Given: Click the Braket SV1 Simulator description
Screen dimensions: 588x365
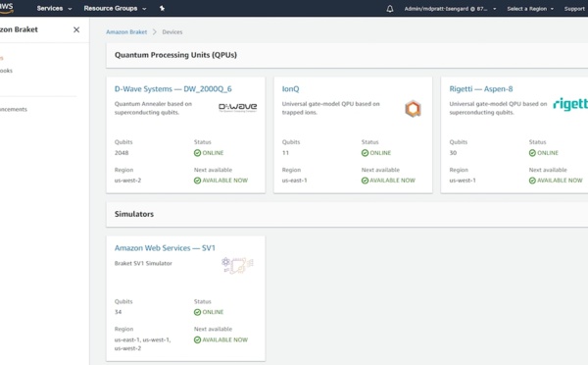Looking at the screenshot, I should pos(143,263).
